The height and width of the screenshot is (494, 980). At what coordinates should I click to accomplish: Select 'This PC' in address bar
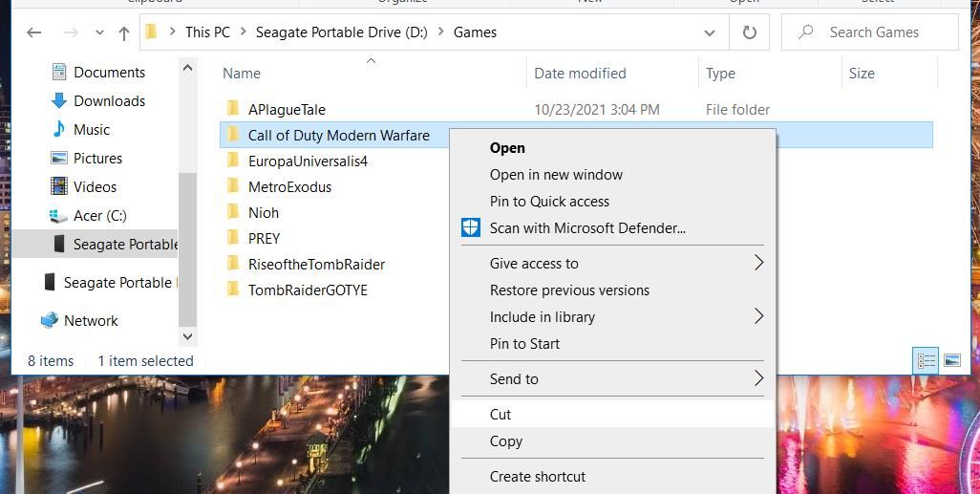(207, 32)
